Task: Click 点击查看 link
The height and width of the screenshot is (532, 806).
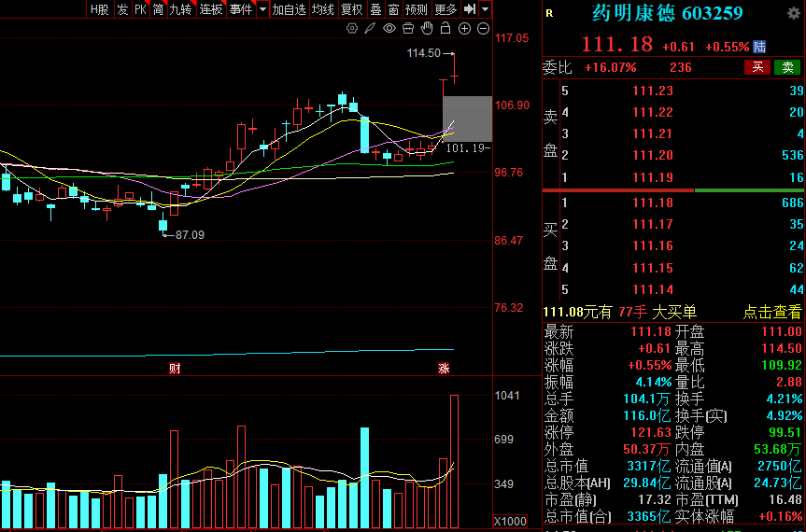Action: [772, 312]
